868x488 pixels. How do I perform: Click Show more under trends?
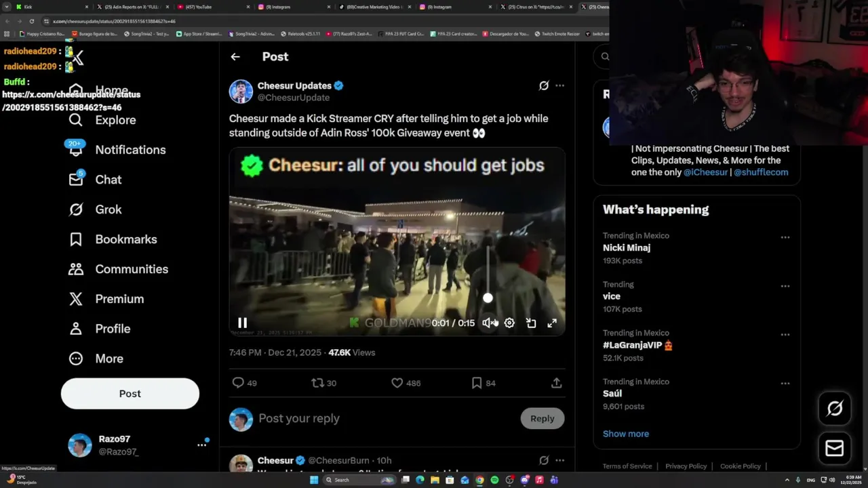click(x=626, y=434)
